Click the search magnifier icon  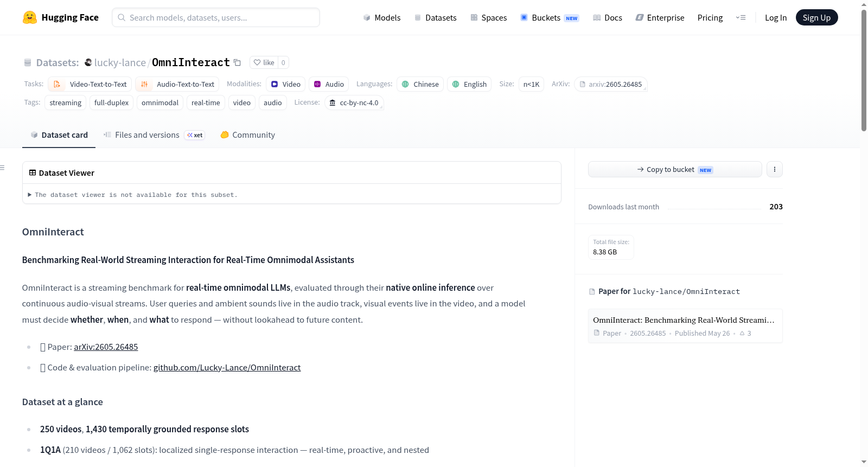(x=122, y=17)
